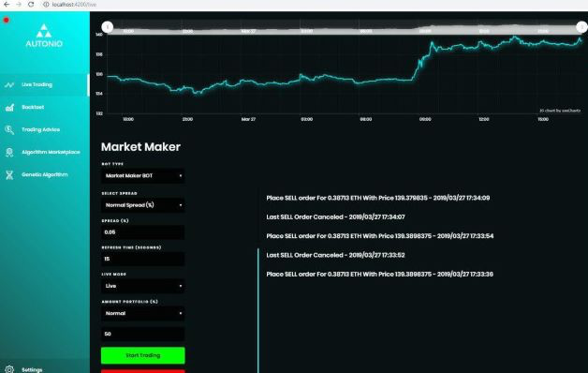Click the Algorithm Marketplace badge icon
This screenshot has width=588, height=373.
point(9,153)
